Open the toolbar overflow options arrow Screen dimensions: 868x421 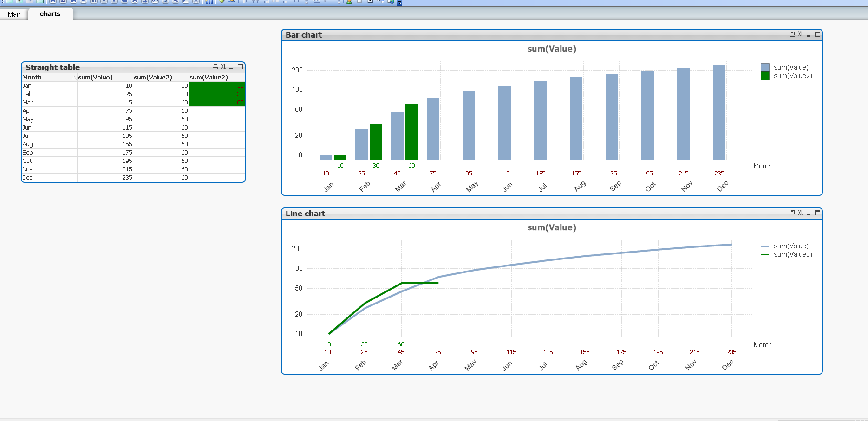coord(399,3)
